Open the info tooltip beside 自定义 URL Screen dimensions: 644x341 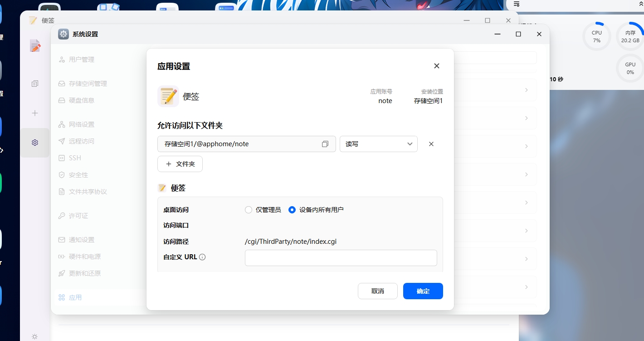pos(202,257)
